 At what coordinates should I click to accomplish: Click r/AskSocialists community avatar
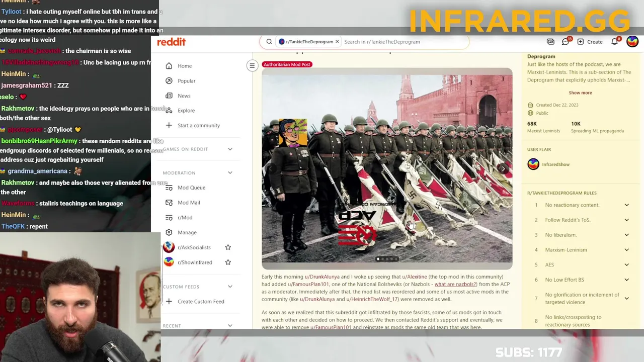[x=169, y=247]
